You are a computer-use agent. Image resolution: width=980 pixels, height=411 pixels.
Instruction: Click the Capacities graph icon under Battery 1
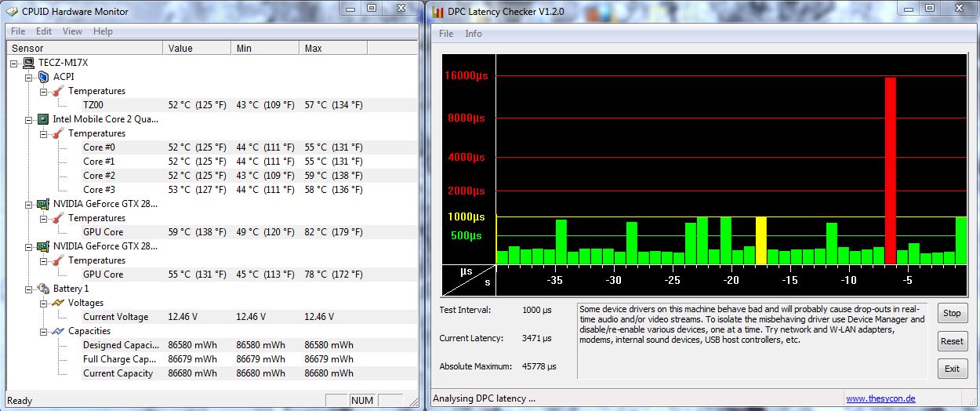59,331
